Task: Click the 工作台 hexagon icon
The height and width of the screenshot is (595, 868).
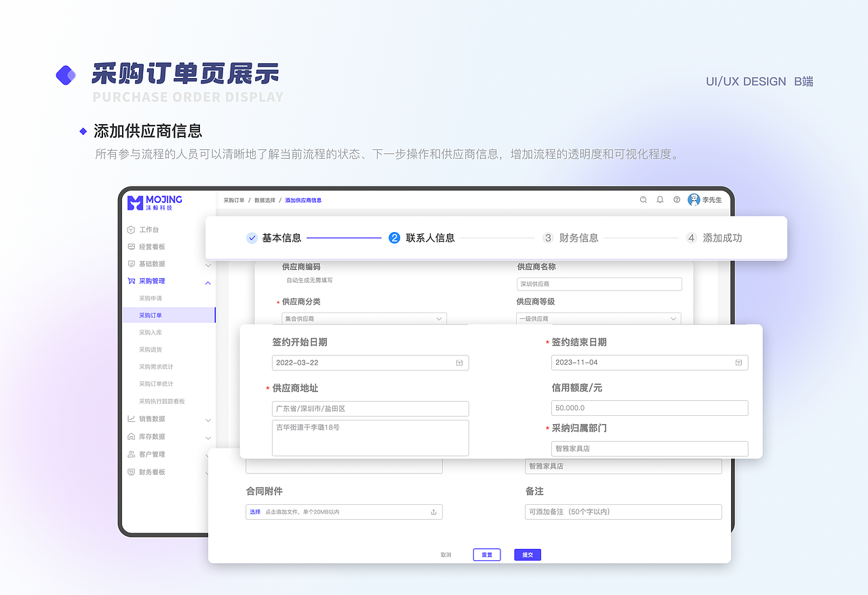Action: tap(131, 230)
